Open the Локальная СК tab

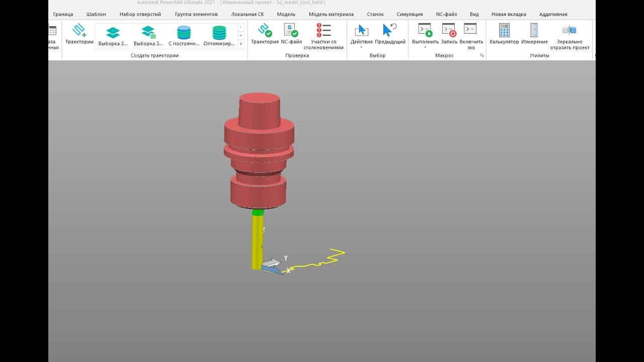point(248,14)
